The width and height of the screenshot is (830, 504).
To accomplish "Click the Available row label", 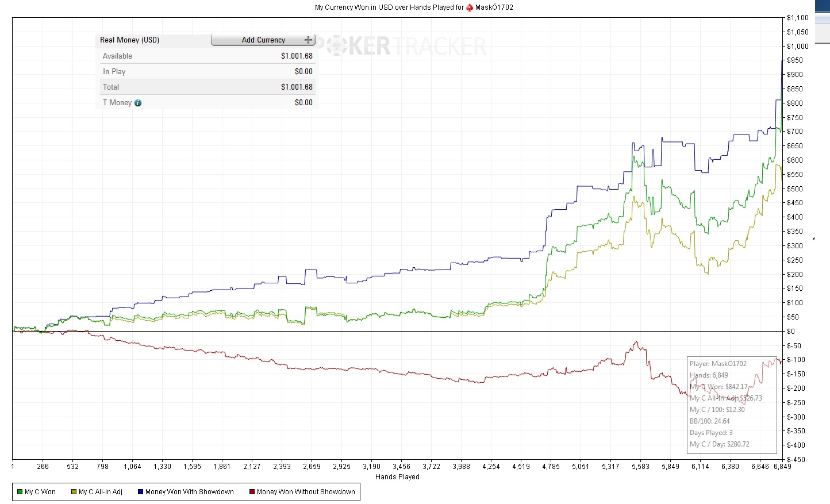I will pos(117,56).
